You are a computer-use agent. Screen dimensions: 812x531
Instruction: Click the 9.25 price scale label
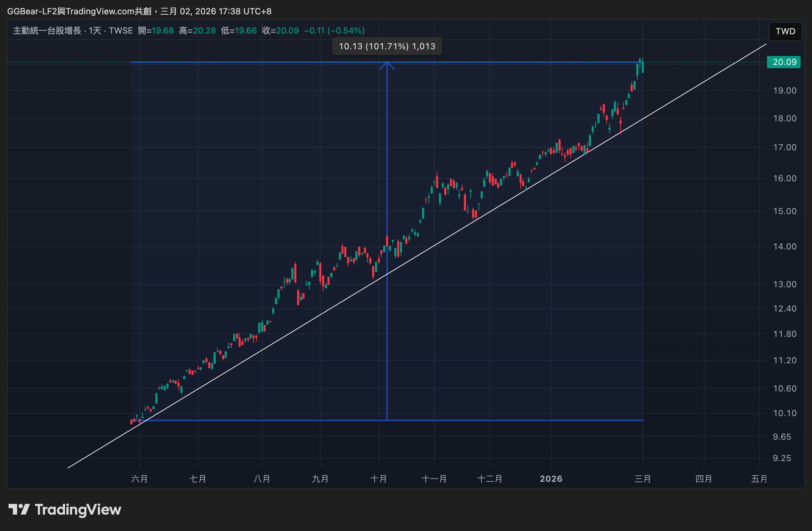pos(782,458)
